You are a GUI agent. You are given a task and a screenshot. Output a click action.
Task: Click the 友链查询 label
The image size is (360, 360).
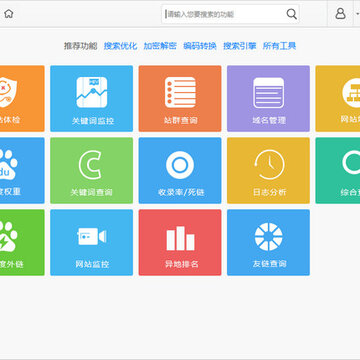coord(269,264)
